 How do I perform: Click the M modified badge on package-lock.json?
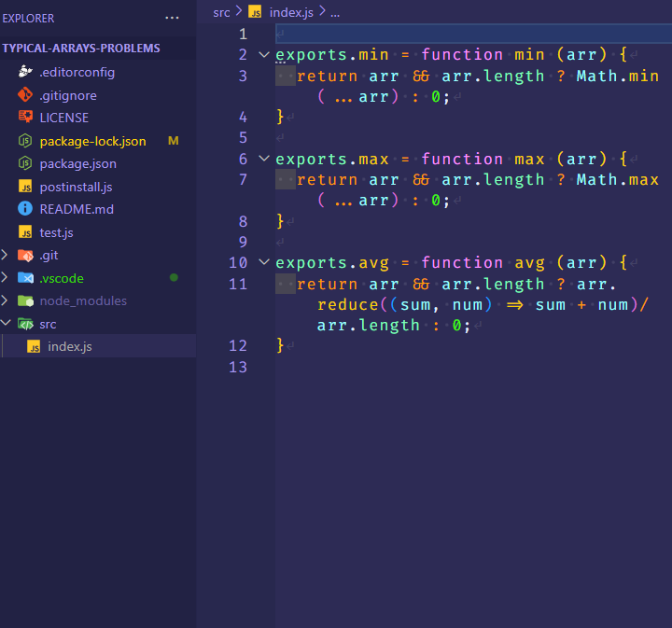click(174, 141)
